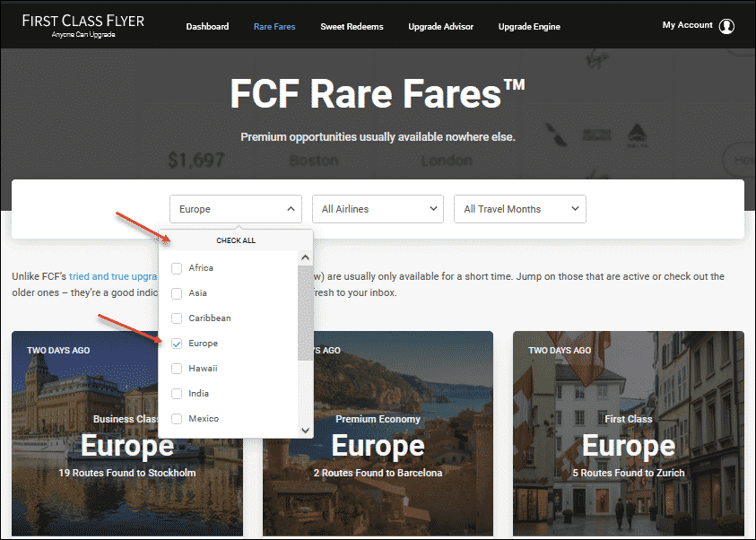
Task: Follow the 'tried and true upgra' link
Action: pyautogui.click(x=113, y=276)
